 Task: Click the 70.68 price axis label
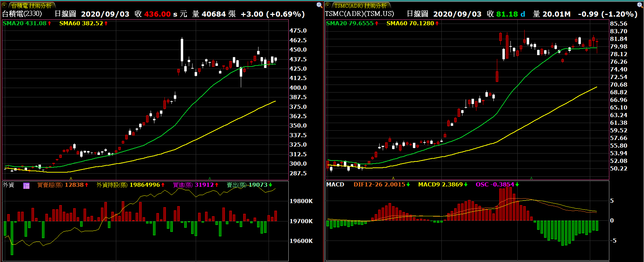point(619,85)
